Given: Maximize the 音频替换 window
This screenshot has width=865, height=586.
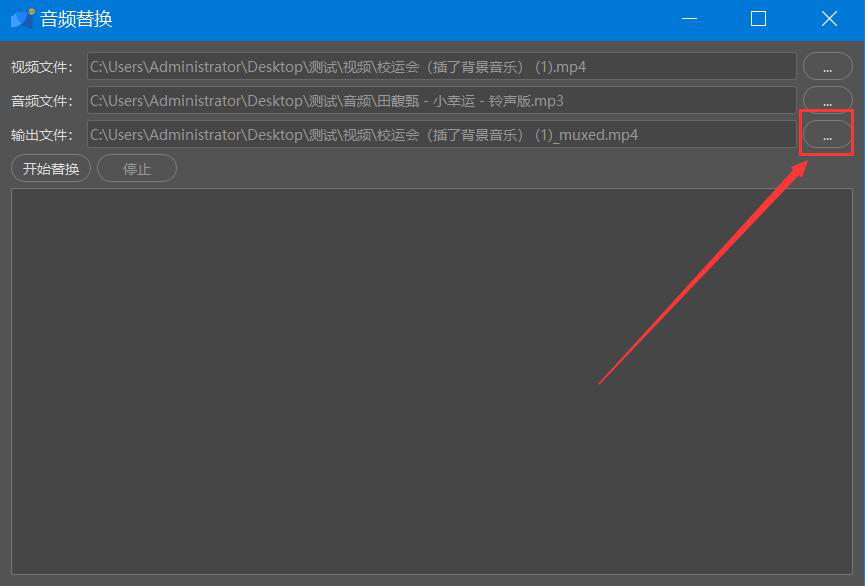Looking at the screenshot, I should coord(759,19).
